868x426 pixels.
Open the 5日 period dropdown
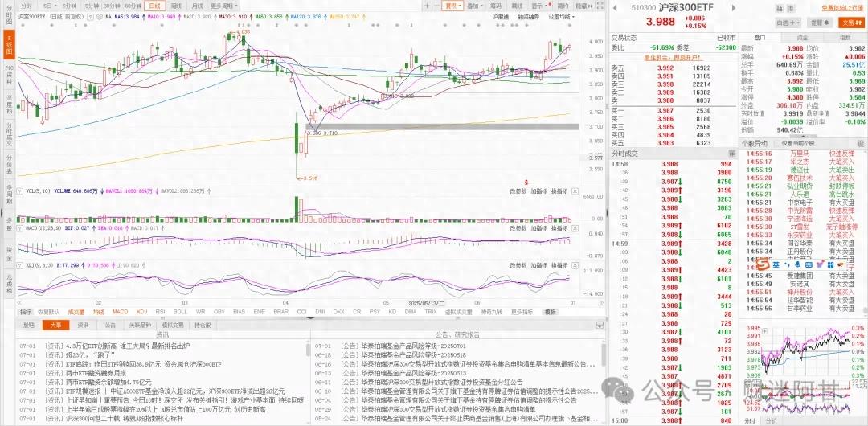point(49,6)
